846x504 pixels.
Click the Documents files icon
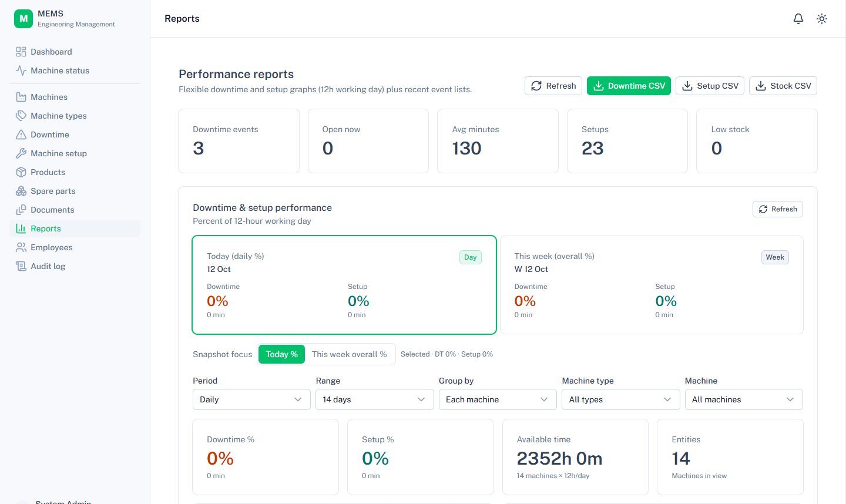click(21, 210)
